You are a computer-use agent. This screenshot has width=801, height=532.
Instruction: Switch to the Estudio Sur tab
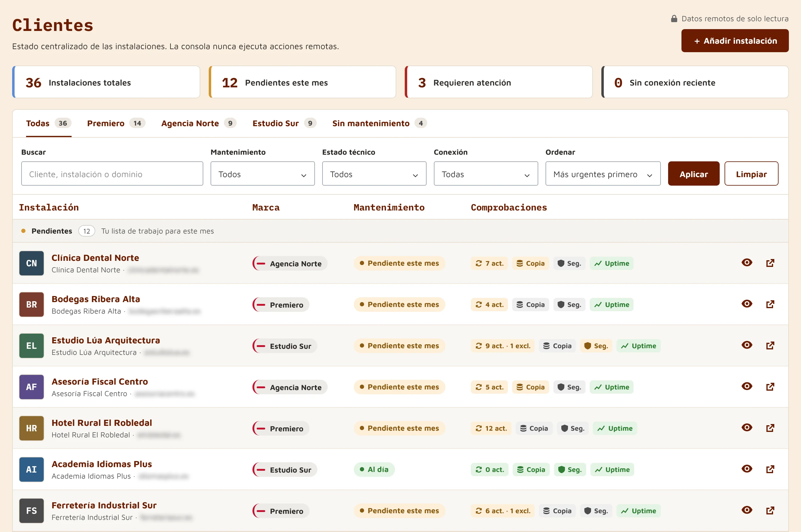[284, 123]
